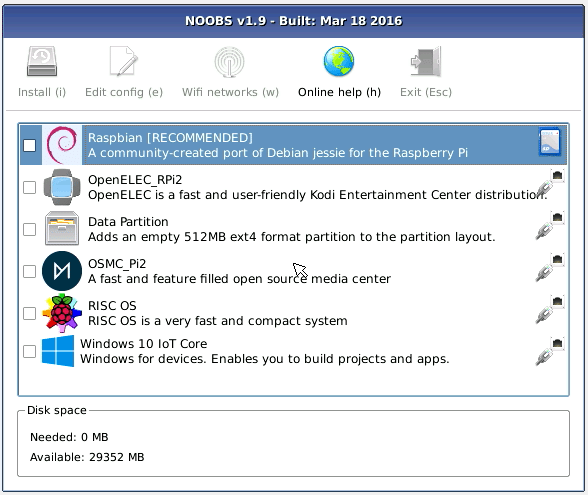Click the Exit door icon
The height and width of the screenshot is (495, 588).
click(426, 61)
